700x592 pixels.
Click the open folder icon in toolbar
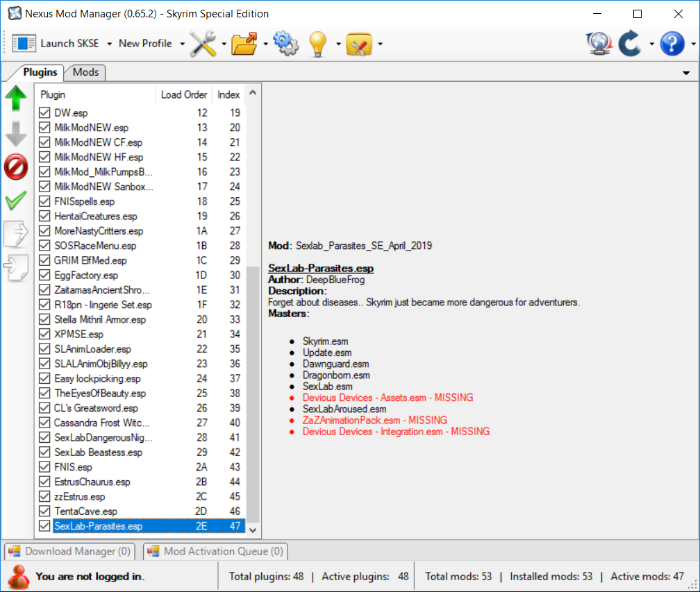244,44
